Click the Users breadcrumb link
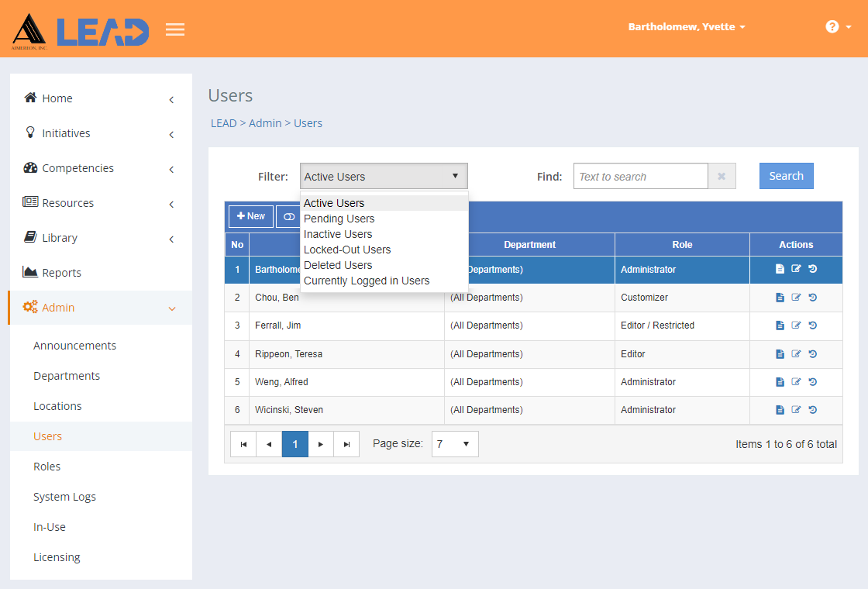 (x=308, y=123)
